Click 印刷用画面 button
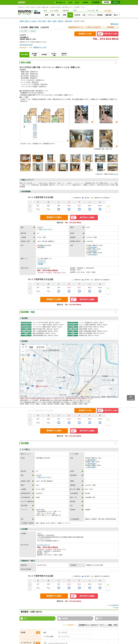This screenshot has height=644, width=138. coord(110,27)
